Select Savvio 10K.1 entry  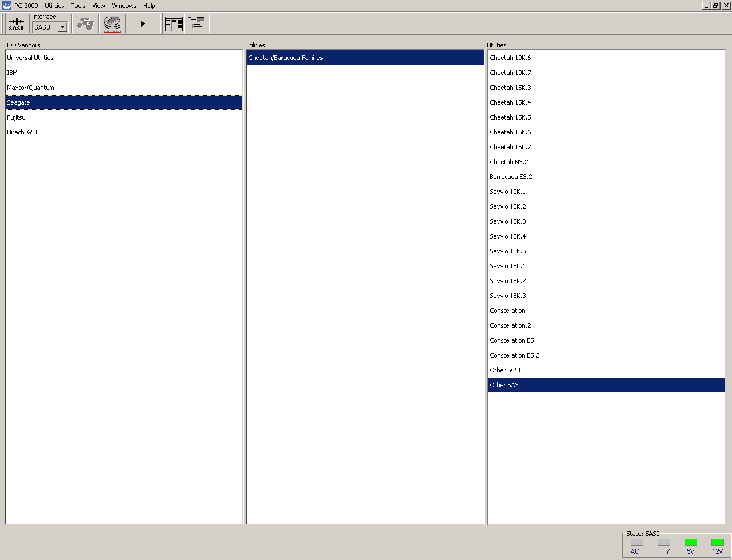(x=607, y=192)
